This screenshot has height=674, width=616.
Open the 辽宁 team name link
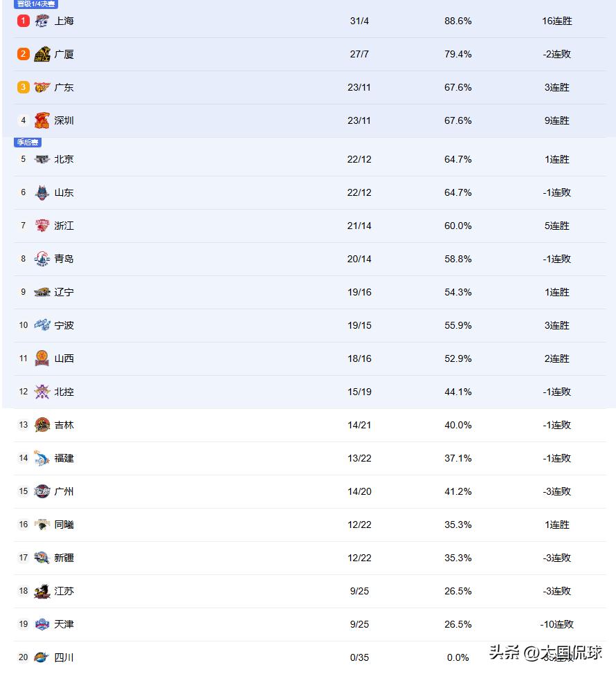[64, 292]
